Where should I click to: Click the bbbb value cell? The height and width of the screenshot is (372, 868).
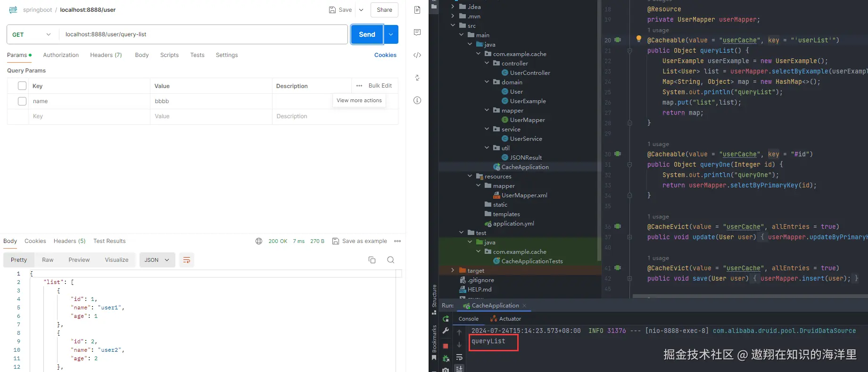click(x=211, y=101)
